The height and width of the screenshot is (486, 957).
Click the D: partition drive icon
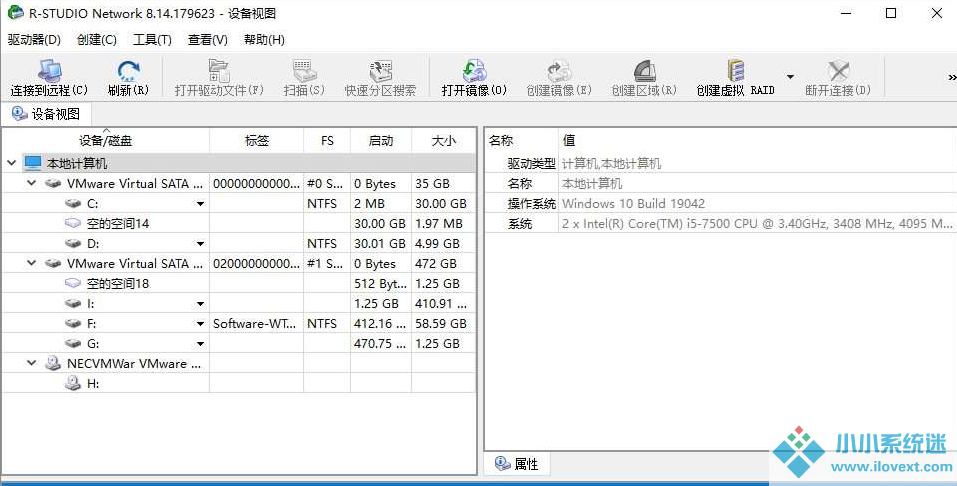[73, 244]
